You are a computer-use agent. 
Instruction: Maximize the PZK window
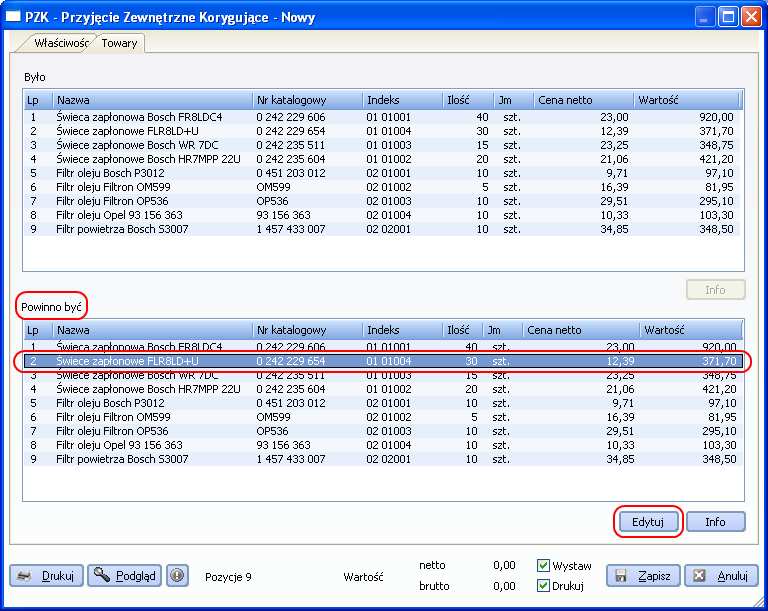728,17
